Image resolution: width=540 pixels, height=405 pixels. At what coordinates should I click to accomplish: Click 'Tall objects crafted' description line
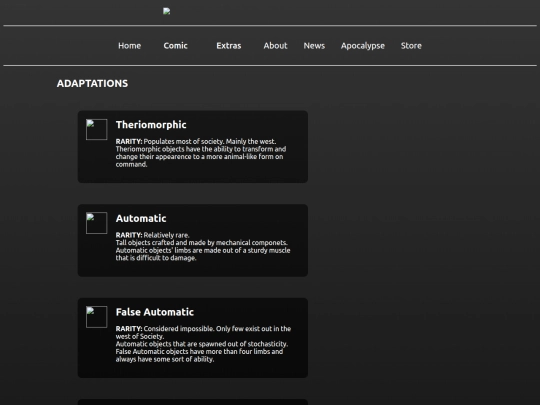201,243
